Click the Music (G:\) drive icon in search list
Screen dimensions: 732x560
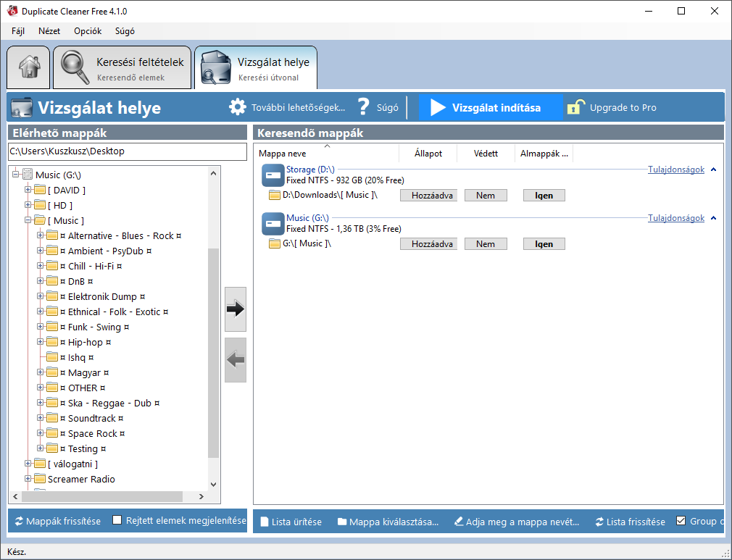pos(273,224)
